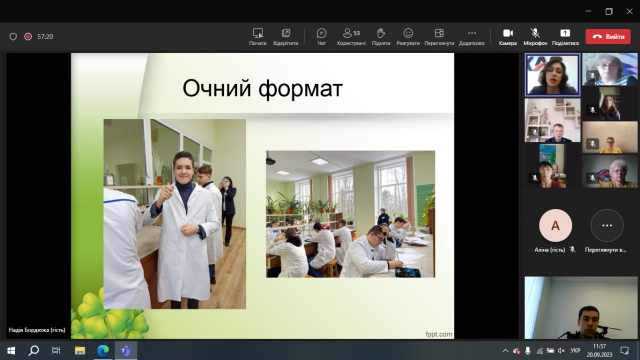Open the Реагувати reactions menu
This screenshot has height=360, width=640.
coord(408,36)
